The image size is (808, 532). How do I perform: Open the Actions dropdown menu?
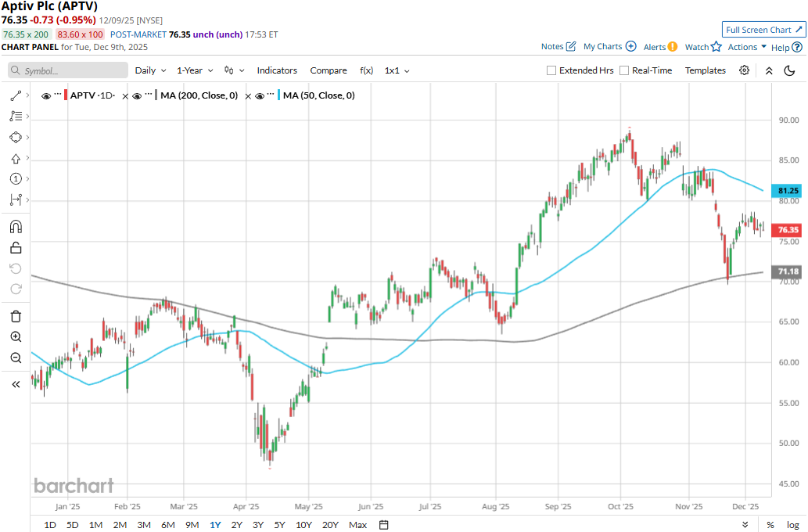tap(747, 47)
